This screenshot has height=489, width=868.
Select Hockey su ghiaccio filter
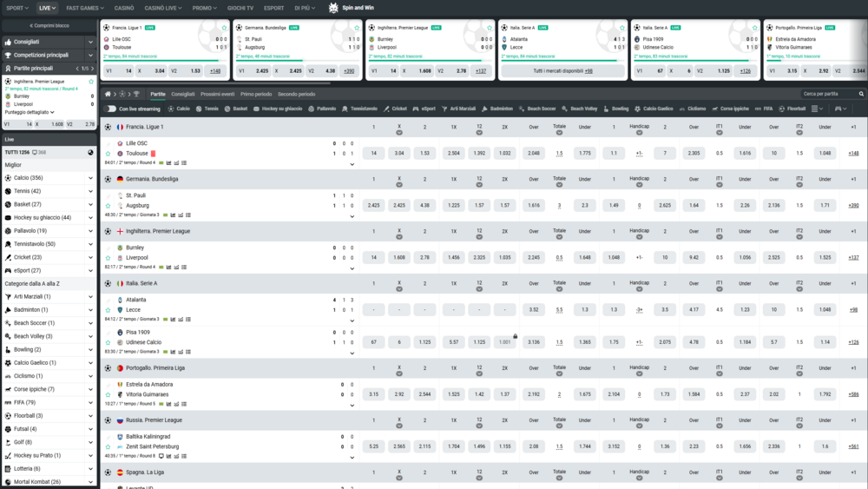click(x=278, y=109)
